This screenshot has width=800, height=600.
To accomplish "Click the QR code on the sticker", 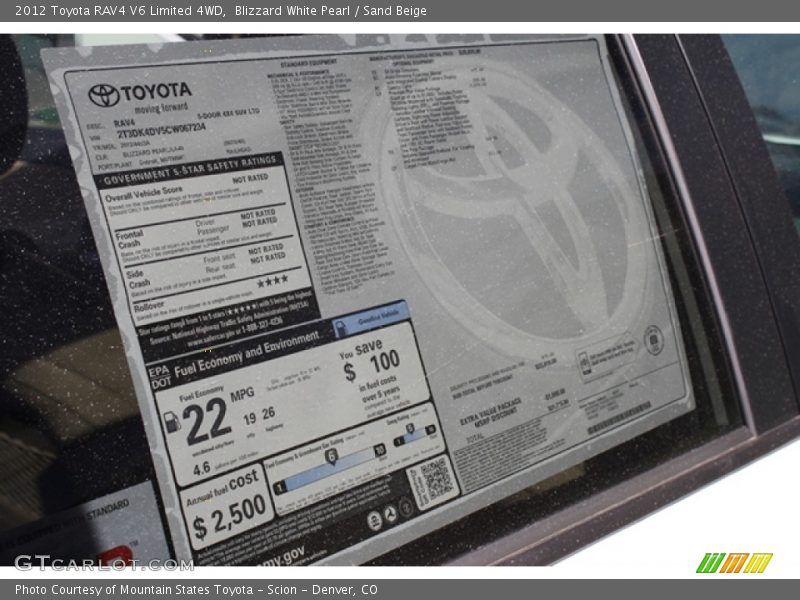I will [x=436, y=481].
